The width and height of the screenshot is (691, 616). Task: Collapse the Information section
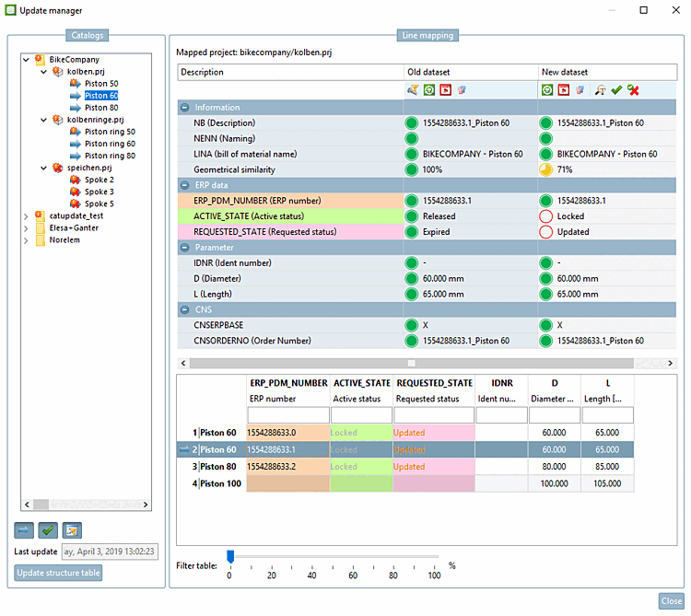tap(185, 107)
